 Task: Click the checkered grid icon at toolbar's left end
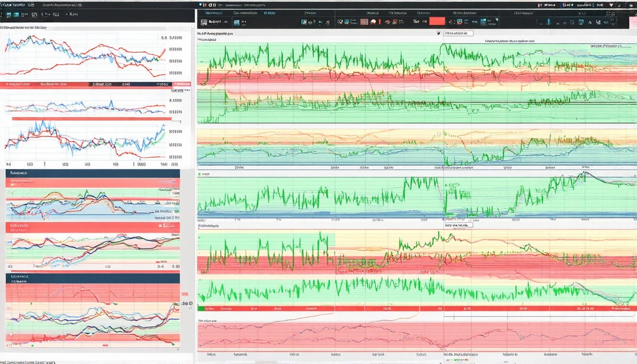[x=204, y=22]
